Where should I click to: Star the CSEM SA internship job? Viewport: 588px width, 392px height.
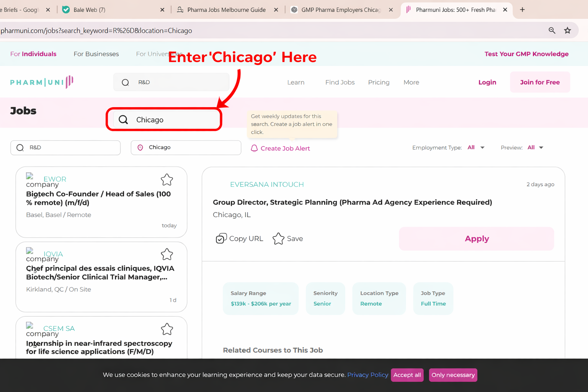[x=167, y=329]
